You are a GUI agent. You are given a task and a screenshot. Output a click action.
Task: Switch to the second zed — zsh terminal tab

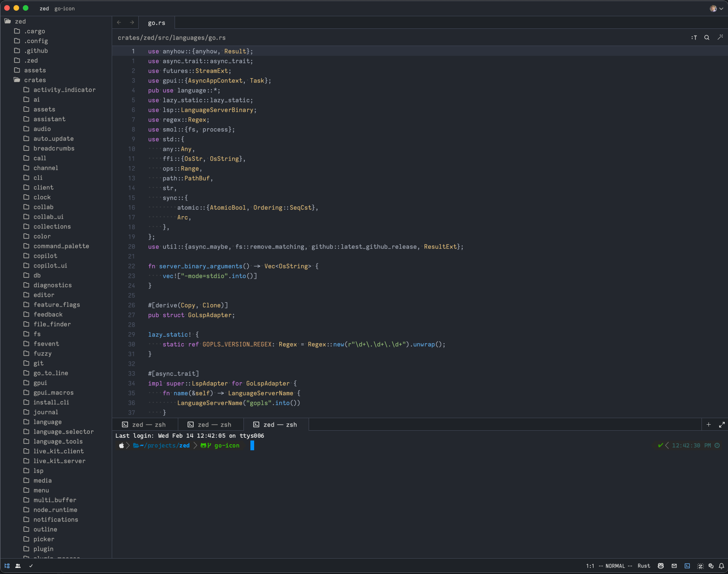point(210,425)
